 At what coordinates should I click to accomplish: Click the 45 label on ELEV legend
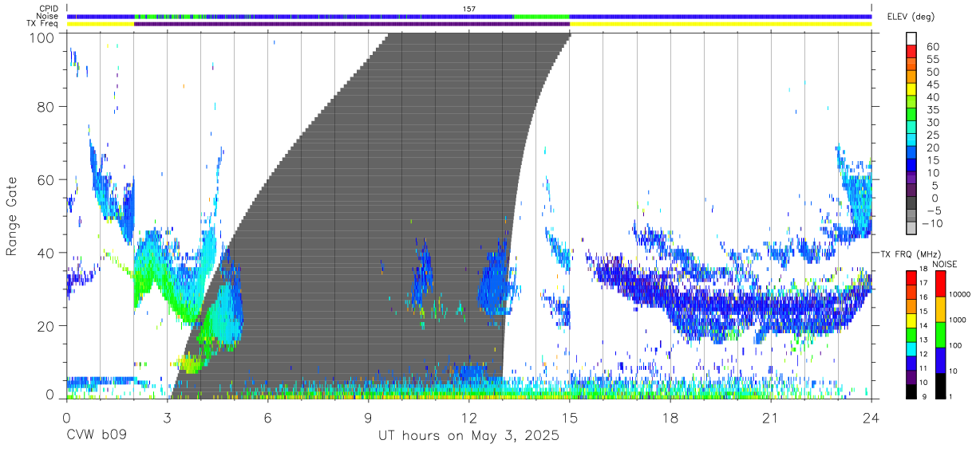pos(932,85)
